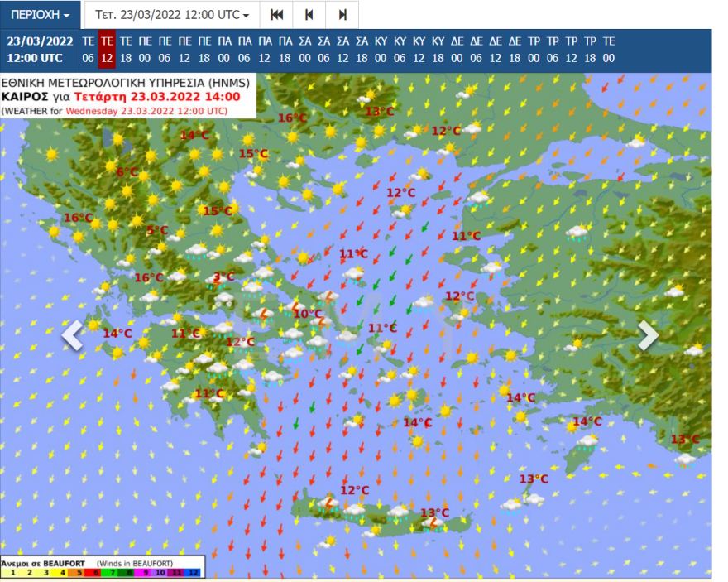Select the ΚΥ 12 forecast slot

click(x=419, y=50)
